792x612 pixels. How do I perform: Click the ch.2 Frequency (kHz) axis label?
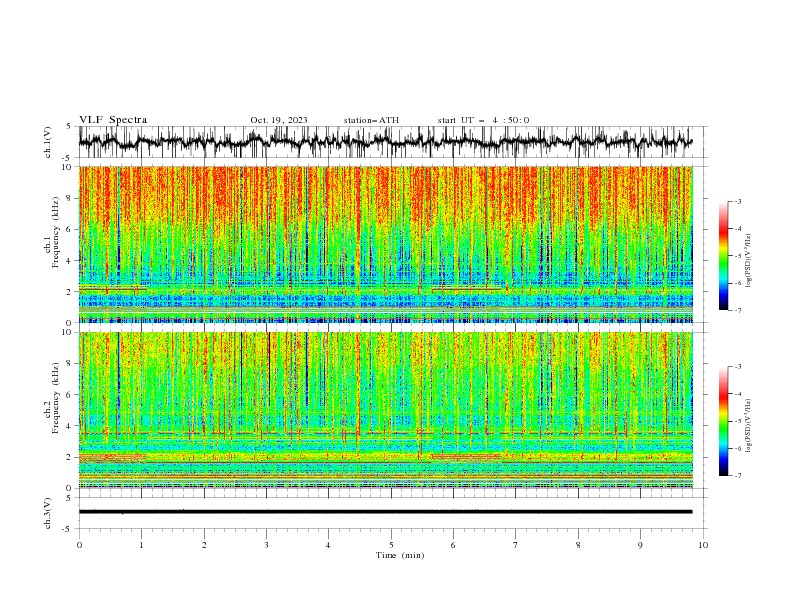[52, 397]
